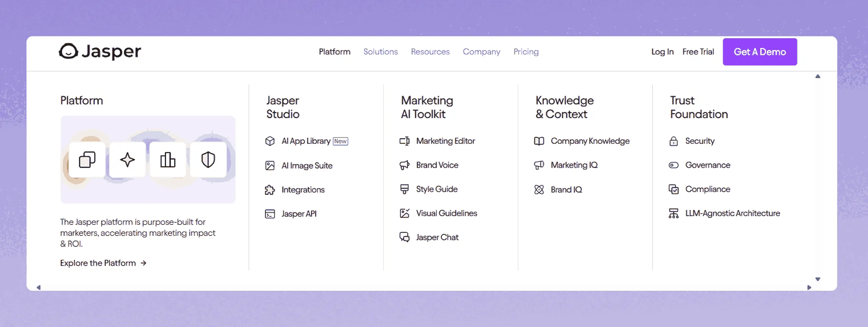Image resolution: width=868 pixels, height=327 pixels.
Task: Click the Marketing IQ icon
Action: pos(539,165)
